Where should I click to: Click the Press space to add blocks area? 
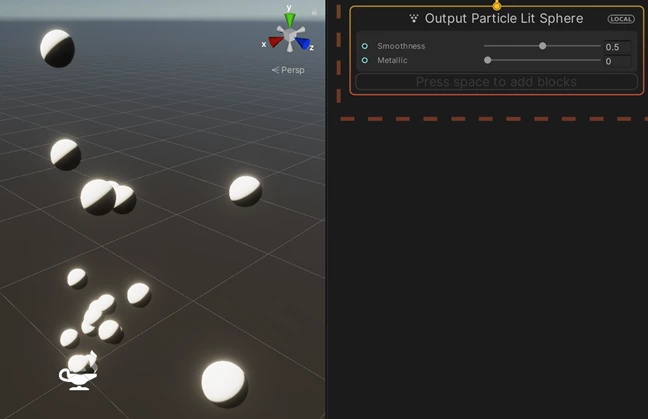[x=496, y=82]
